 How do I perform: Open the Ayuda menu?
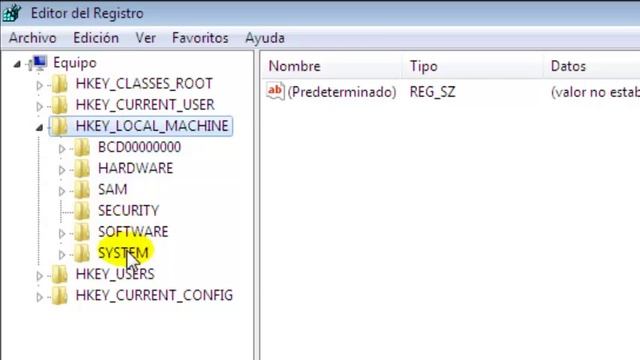click(x=265, y=38)
